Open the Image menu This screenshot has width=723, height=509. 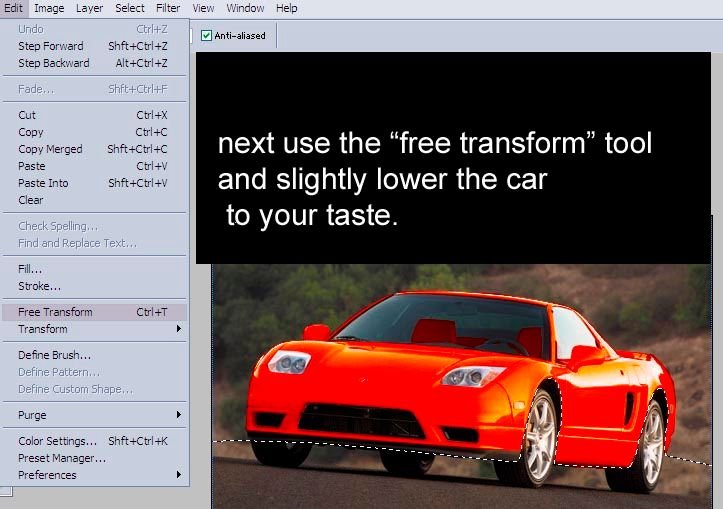coord(49,8)
